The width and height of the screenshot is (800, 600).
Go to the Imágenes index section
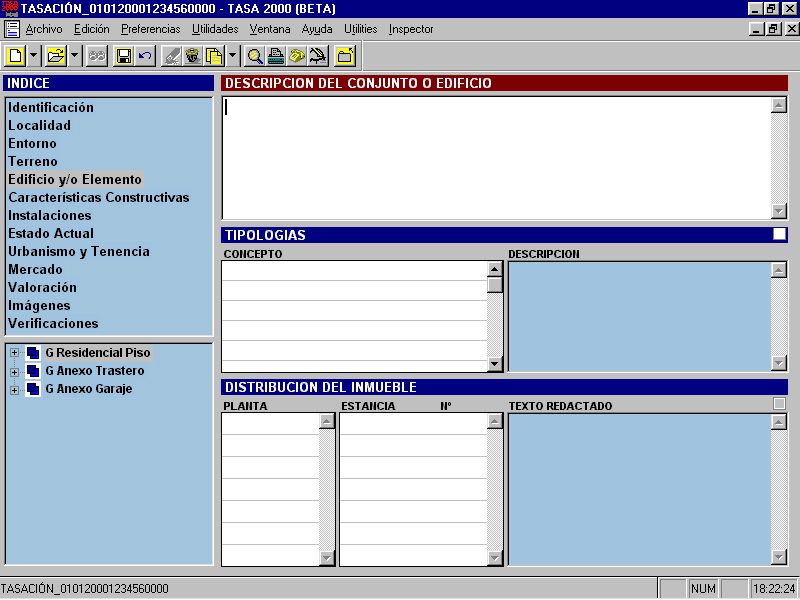click(39, 306)
